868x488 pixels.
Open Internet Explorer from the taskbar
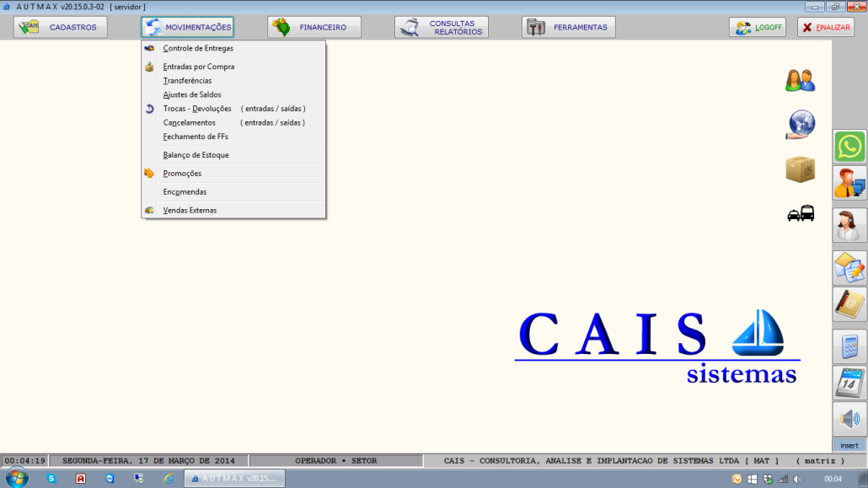click(x=169, y=479)
